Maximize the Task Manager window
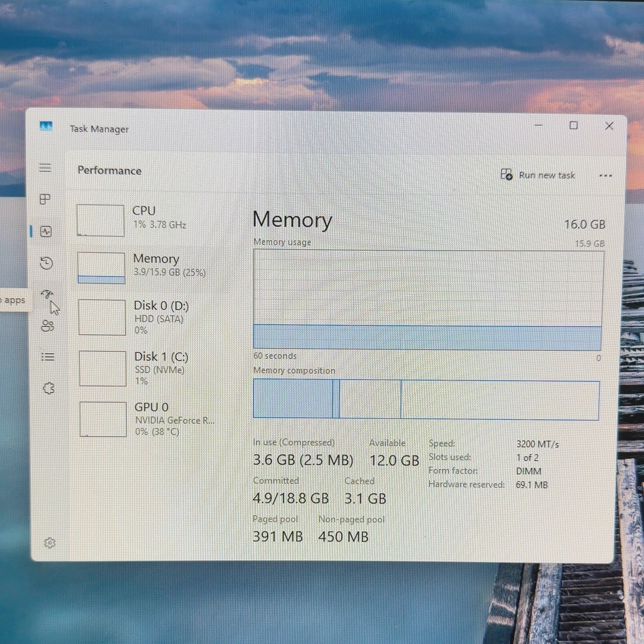 pyautogui.click(x=573, y=125)
